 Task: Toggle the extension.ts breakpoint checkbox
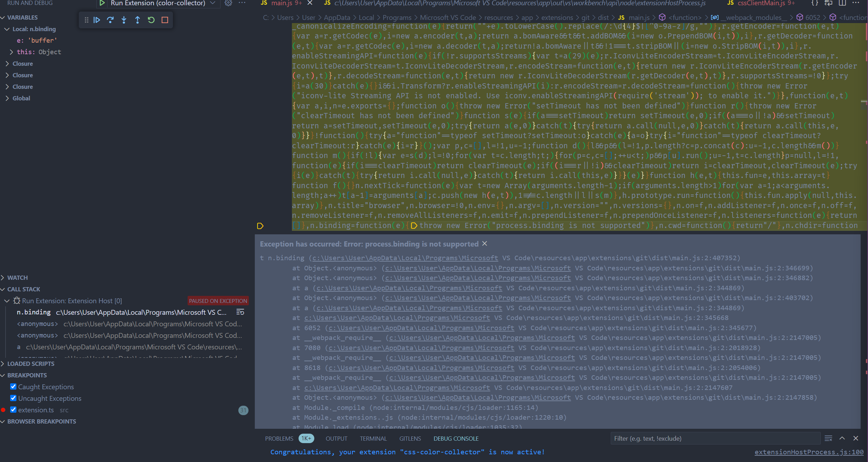click(13, 410)
